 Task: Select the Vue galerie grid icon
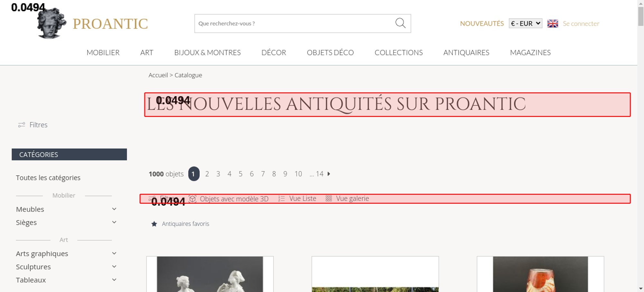[x=328, y=199]
